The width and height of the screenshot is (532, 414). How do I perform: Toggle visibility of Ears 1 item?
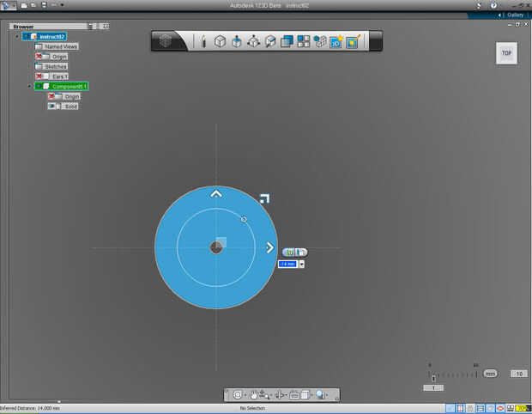coord(39,76)
